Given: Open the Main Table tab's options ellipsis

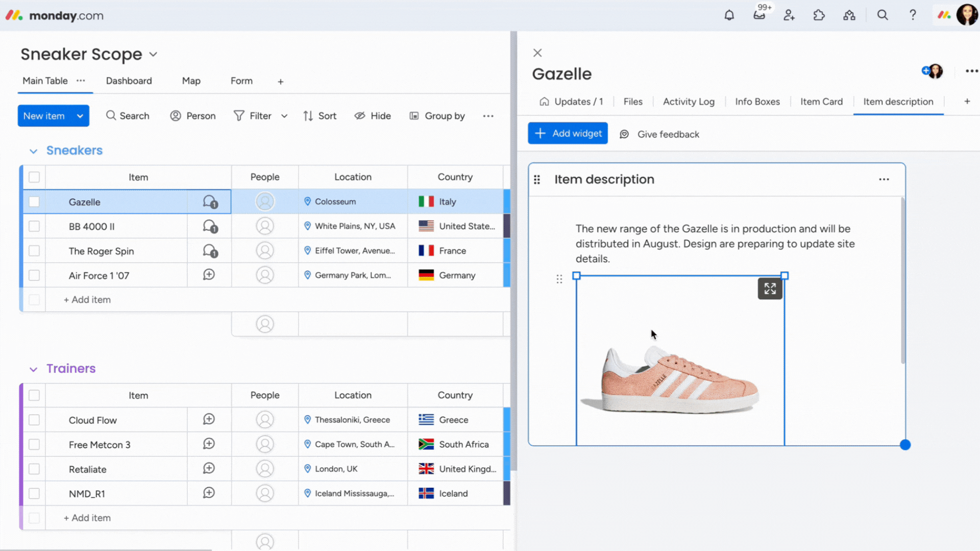Looking at the screenshot, I should pyautogui.click(x=81, y=81).
